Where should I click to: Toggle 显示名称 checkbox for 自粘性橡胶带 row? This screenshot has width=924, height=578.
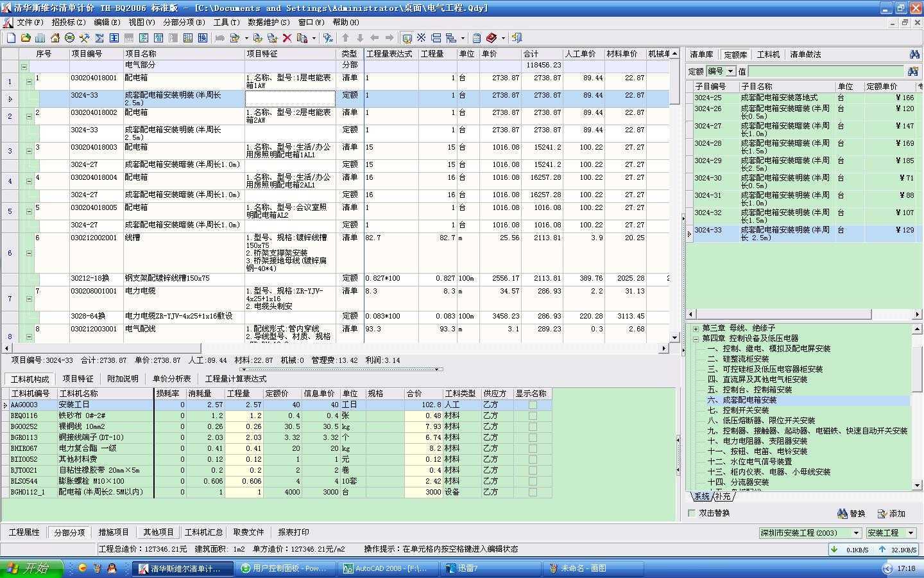533,470
